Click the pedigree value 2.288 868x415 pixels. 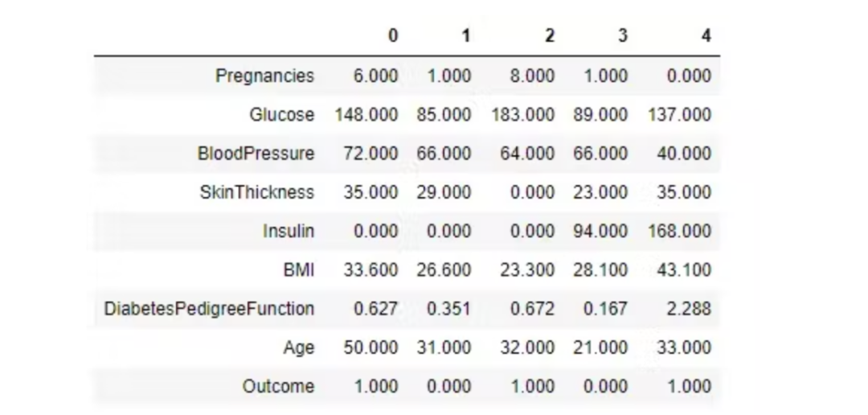click(689, 309)
